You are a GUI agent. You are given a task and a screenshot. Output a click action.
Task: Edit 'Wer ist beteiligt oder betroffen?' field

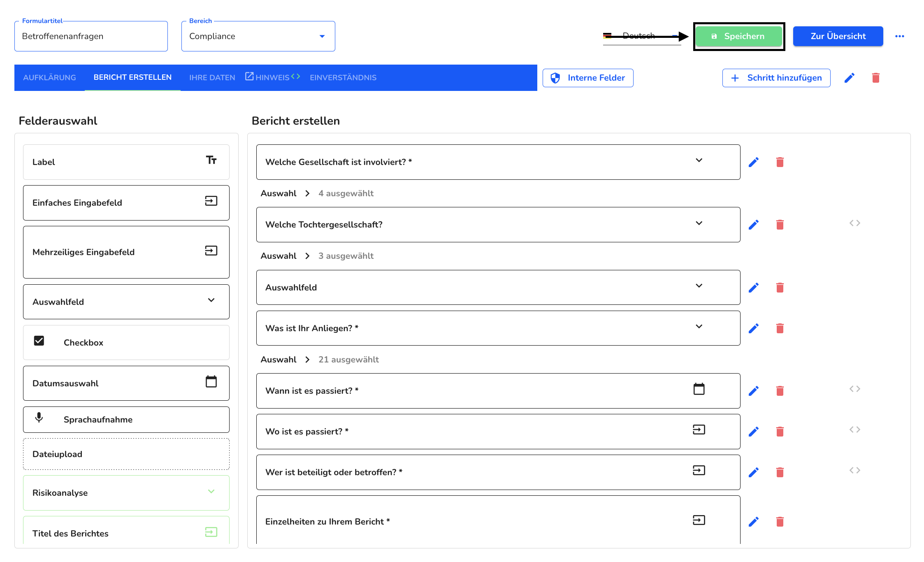pyautogui.click(x=753, y=472)
